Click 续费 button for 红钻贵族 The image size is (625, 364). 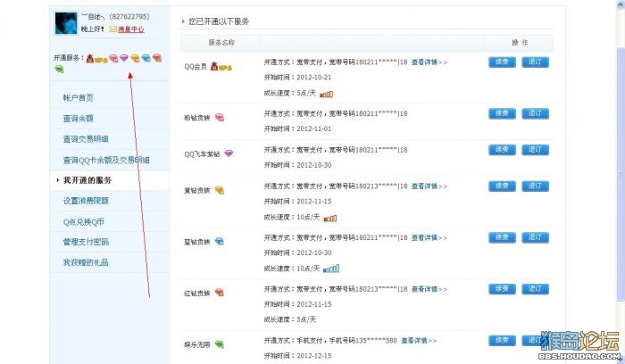(502, 289)
